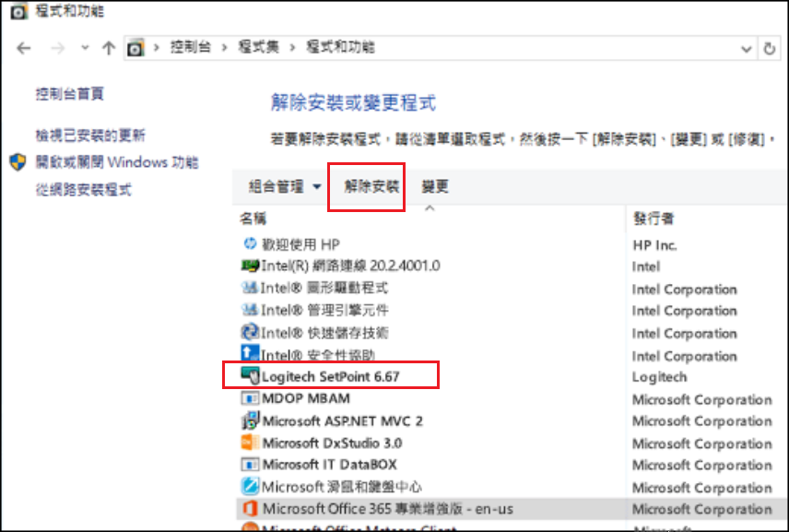Click the Microsoft ASP.NET MVC 2 icon
The image size is (789, 532).
(250, 420)
